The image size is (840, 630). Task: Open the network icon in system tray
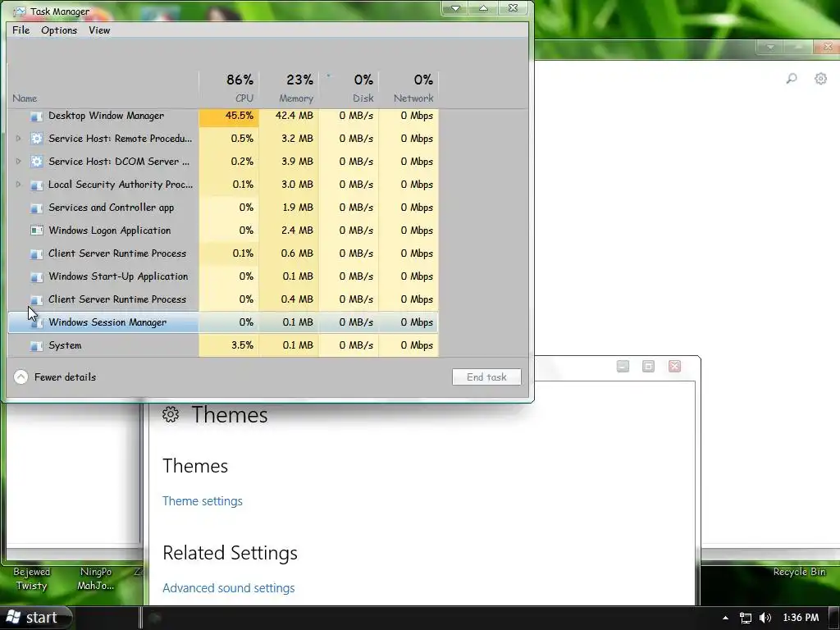(x=745, y=618)
